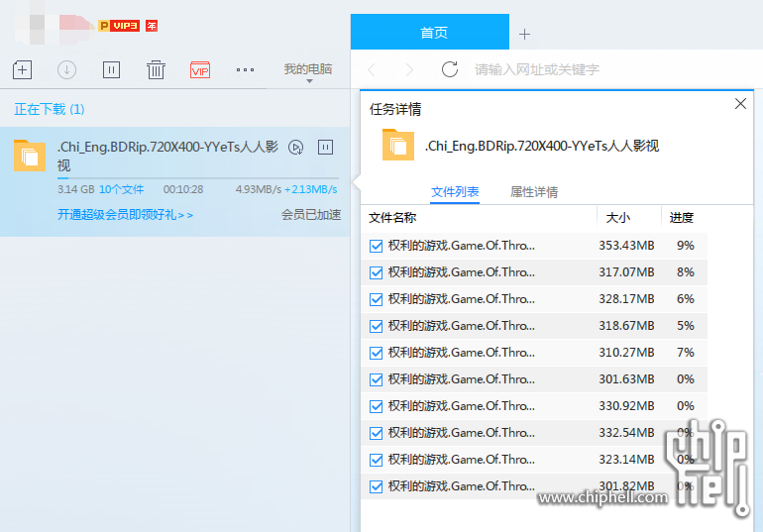Select the file name in the 353.43MB row
The image size is (763, 532).
pos(462,246)
